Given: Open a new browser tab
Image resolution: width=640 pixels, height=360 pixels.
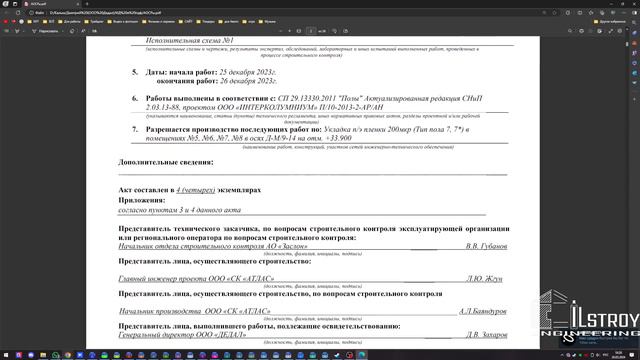Looking at the screenshot, I should (x=87, y=4).
